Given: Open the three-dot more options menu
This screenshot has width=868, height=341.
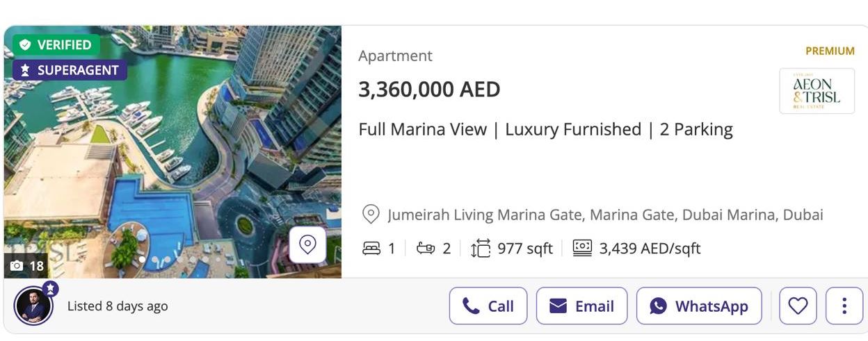Looking at the screenshot, I should [844, 306].
